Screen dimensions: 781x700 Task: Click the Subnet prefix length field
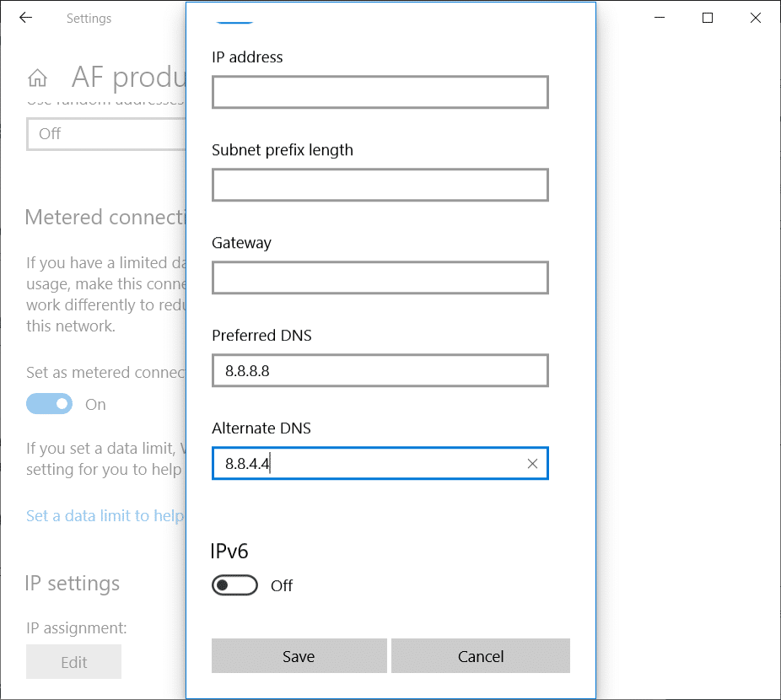tap(380, 185)
